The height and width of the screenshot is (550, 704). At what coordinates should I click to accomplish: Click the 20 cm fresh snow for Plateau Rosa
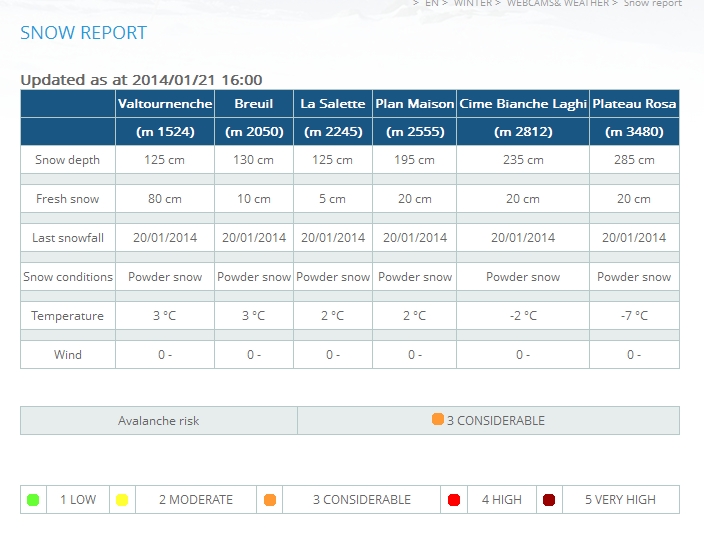click(634, 199)
